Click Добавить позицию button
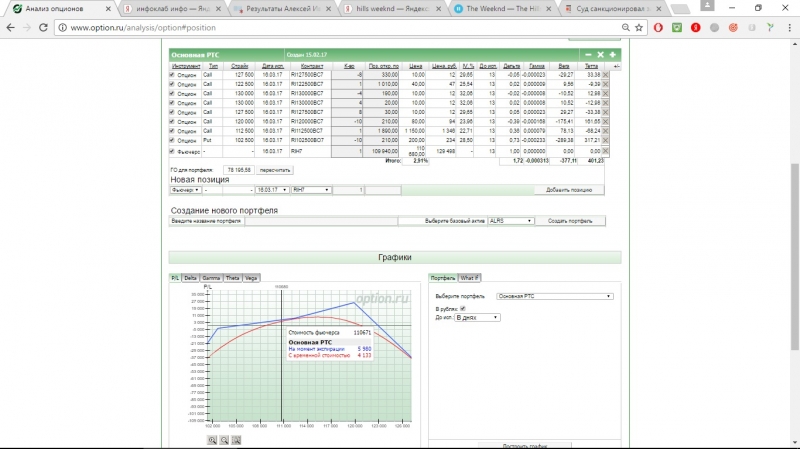This screenshot has width=800, height=449. click(x=569, y=190)
